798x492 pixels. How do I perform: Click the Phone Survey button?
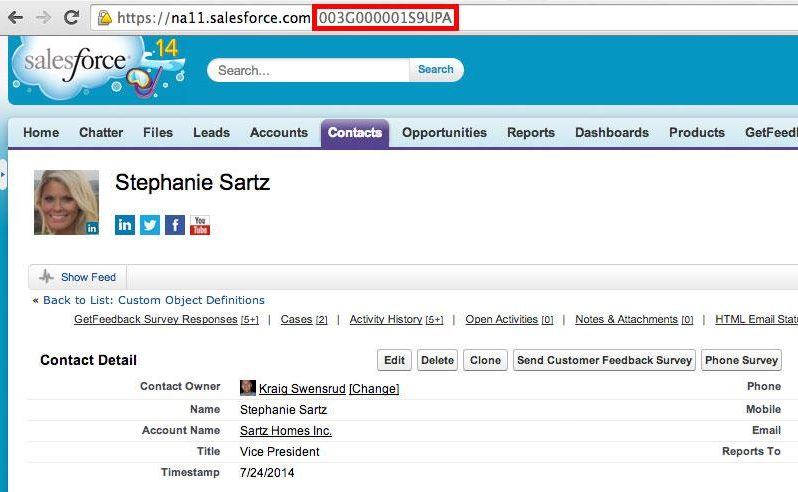[742, 360]
